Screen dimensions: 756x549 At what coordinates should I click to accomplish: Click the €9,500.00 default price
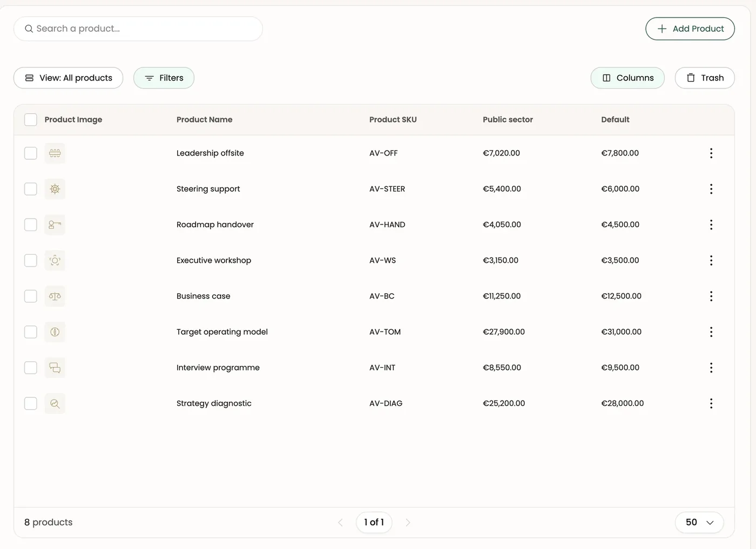[620, 368]
